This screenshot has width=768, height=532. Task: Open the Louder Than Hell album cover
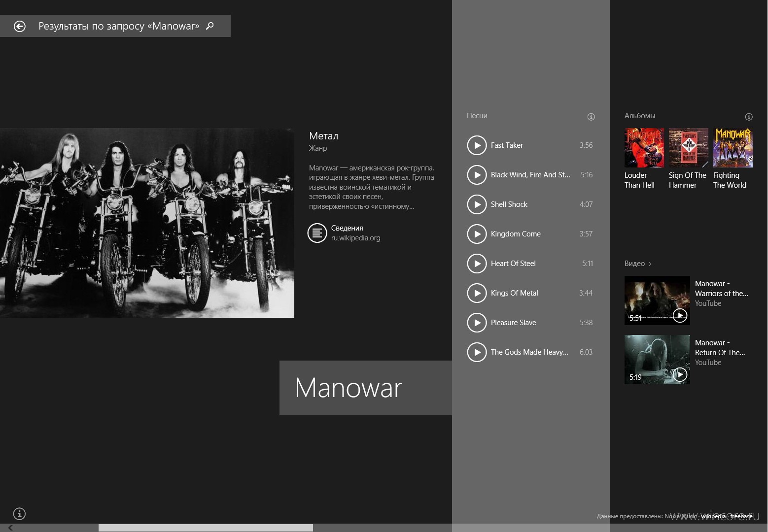tap(644, 148)
